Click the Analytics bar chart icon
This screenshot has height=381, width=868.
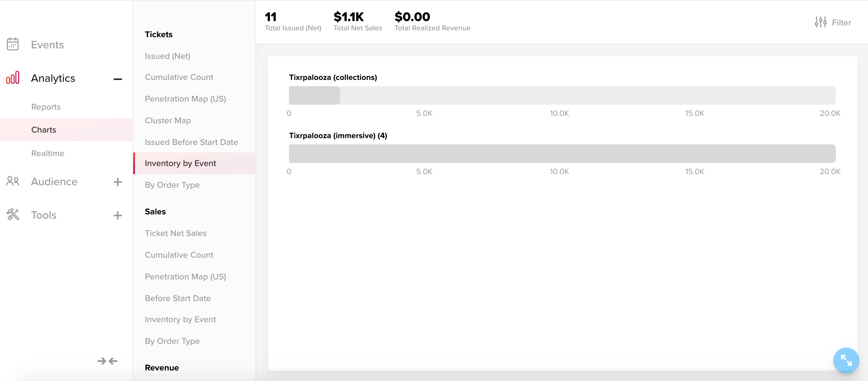(13, 78)
